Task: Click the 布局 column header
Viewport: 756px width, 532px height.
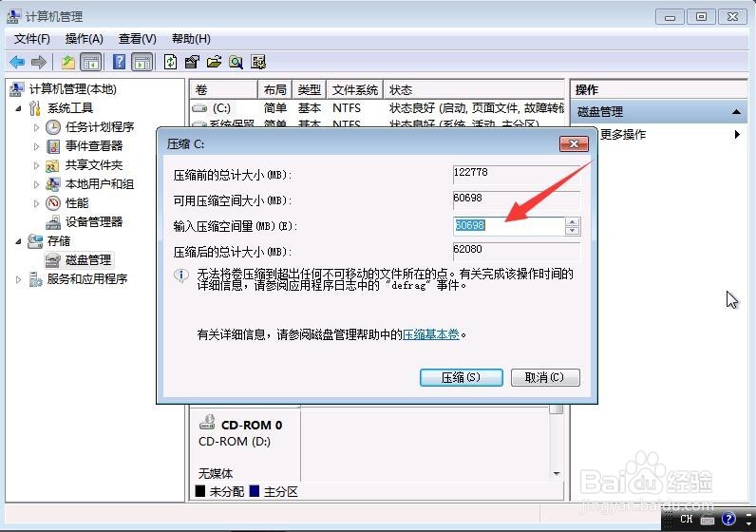Action: pos(274,89)
